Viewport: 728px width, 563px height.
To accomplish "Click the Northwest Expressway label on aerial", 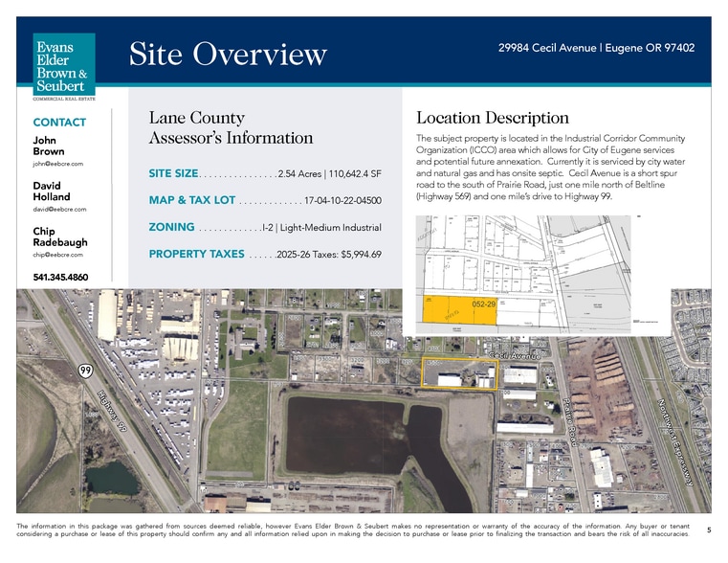I will point(674,440).
